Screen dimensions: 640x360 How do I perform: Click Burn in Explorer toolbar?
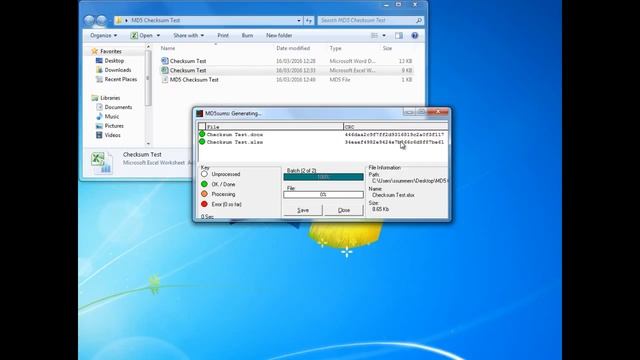247,36
